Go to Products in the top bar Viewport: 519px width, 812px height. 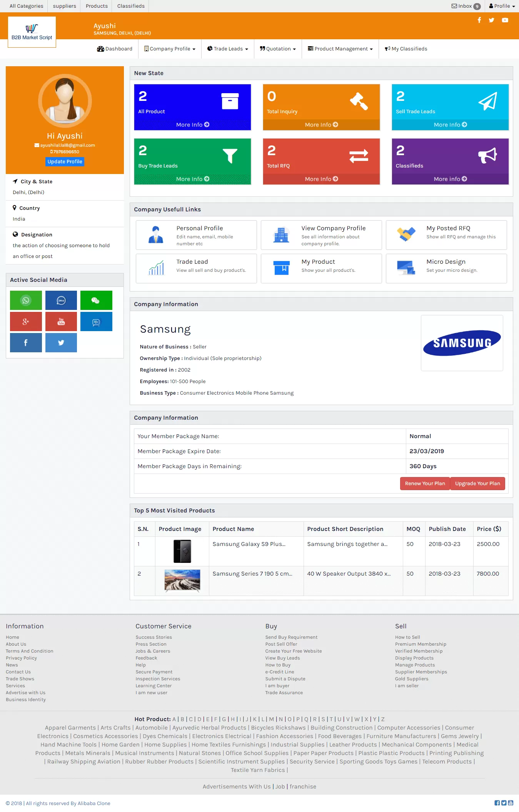tap(97, 6)
